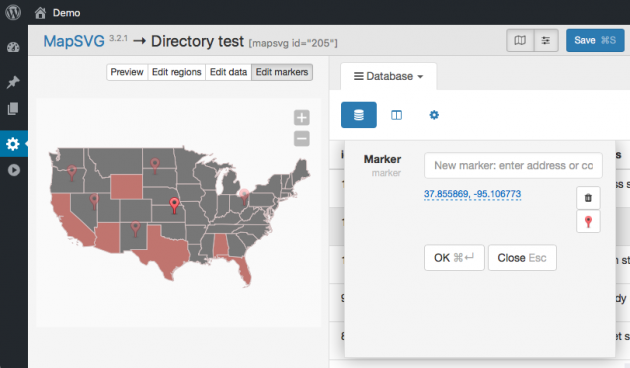Click the Alabama region on the map

[x=220, y=245]
